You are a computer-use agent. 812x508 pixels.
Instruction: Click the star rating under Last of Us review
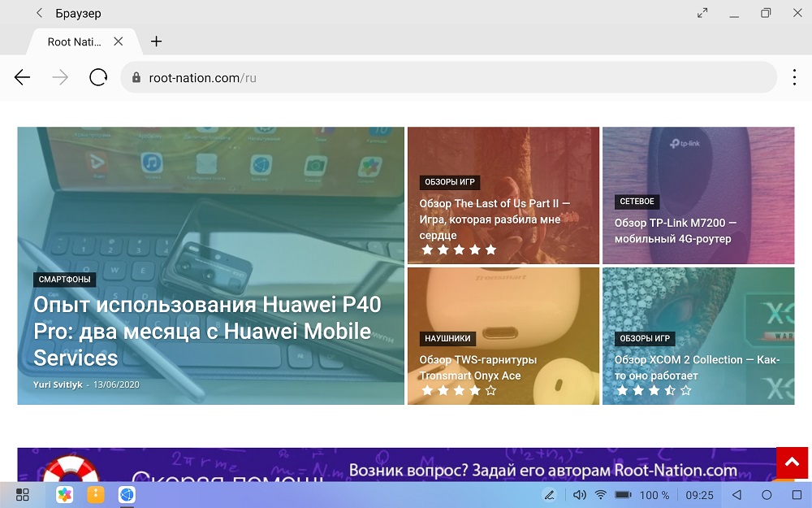pos(459,250)
